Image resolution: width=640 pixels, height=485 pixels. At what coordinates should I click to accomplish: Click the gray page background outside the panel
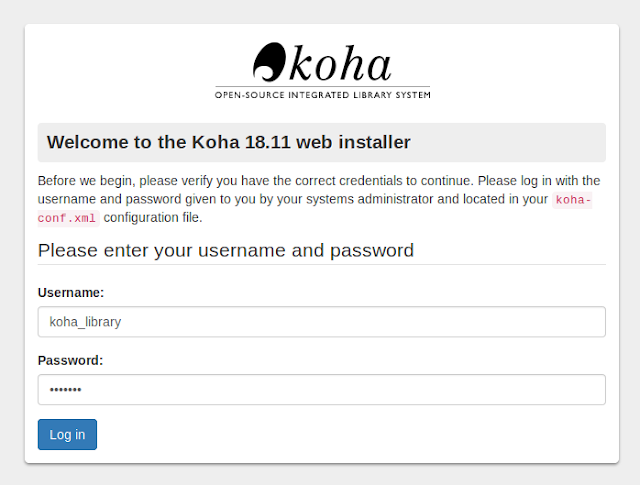coord(11,250)
